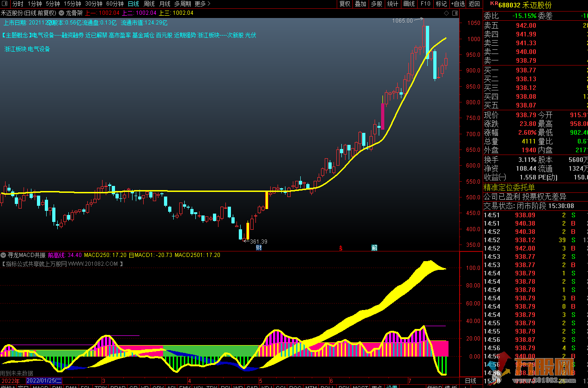Click the round arrow icon before 寻龙MACD共振

[3, 255]
